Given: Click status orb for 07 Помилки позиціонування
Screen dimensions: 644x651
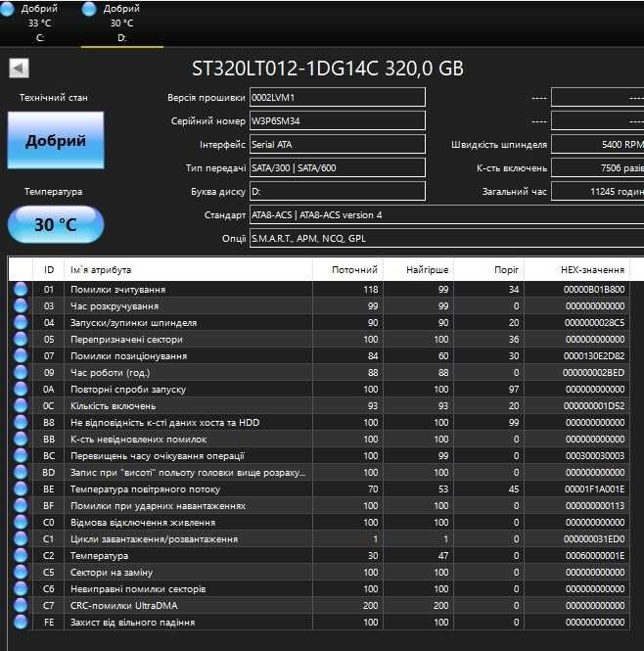Looking at the screenshot, I should point(21,355).
